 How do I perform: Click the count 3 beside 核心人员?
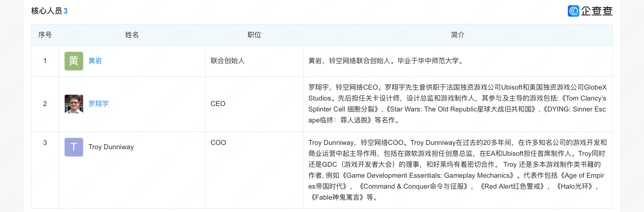[x=66, y=11]
